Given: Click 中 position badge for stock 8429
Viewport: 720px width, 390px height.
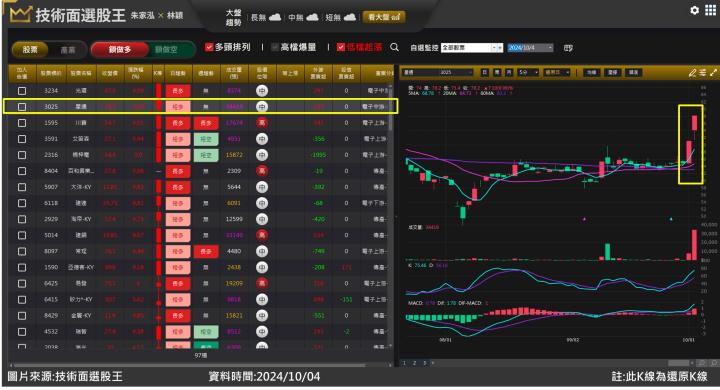Looking at the screenshot, I should pyautogui.click(x=262, y=316).
